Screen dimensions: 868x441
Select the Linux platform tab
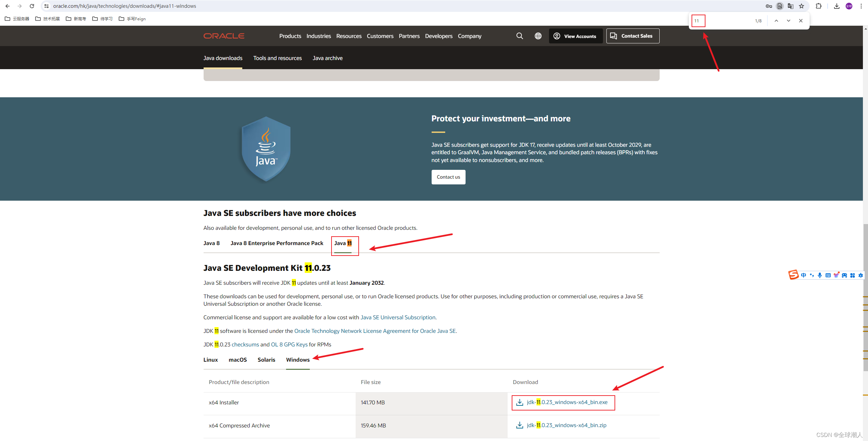(210, 360)
